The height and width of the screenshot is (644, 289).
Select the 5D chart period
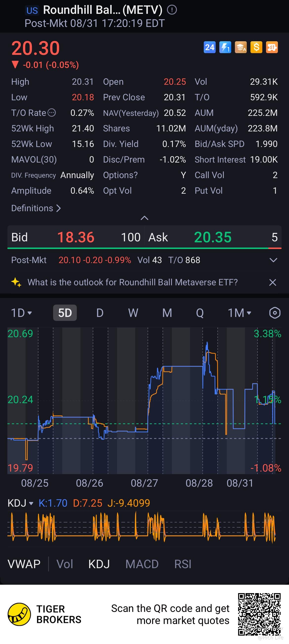(65, 313)
